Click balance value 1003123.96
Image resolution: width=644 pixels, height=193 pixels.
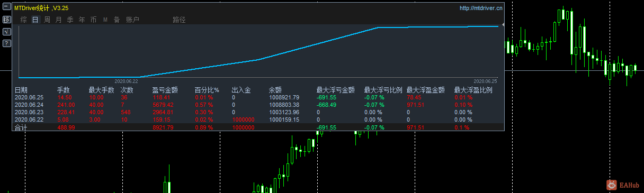284,112
